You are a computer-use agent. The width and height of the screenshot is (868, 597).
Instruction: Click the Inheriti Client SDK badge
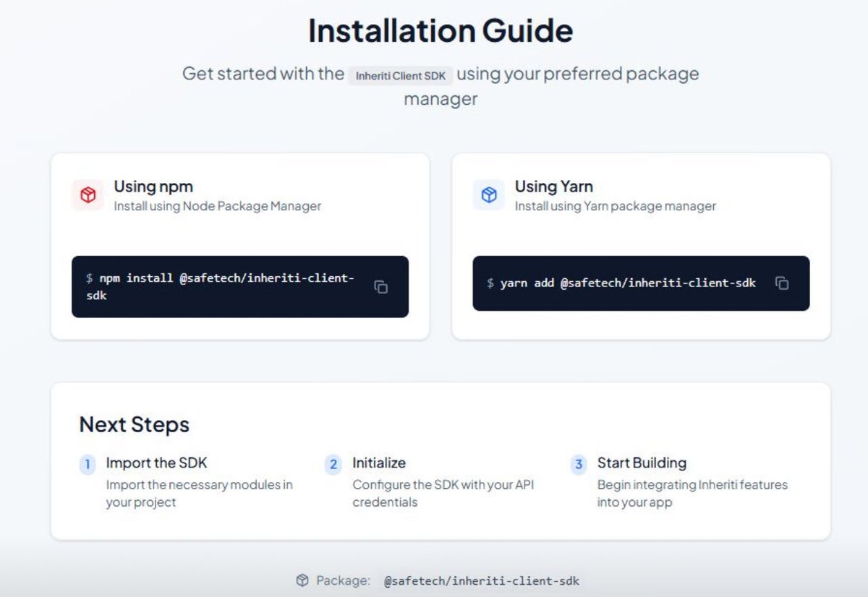click(401, 75)
